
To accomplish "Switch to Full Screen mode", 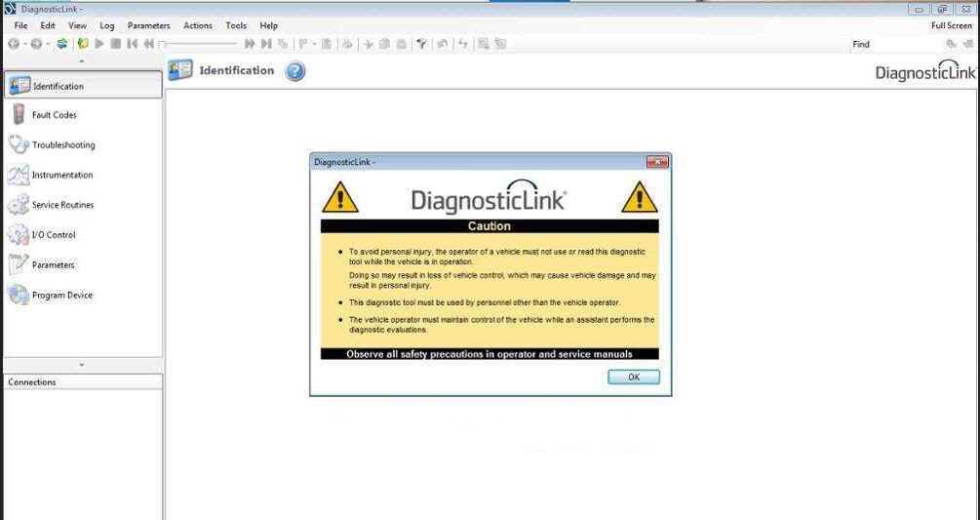I will click(952, 25).
